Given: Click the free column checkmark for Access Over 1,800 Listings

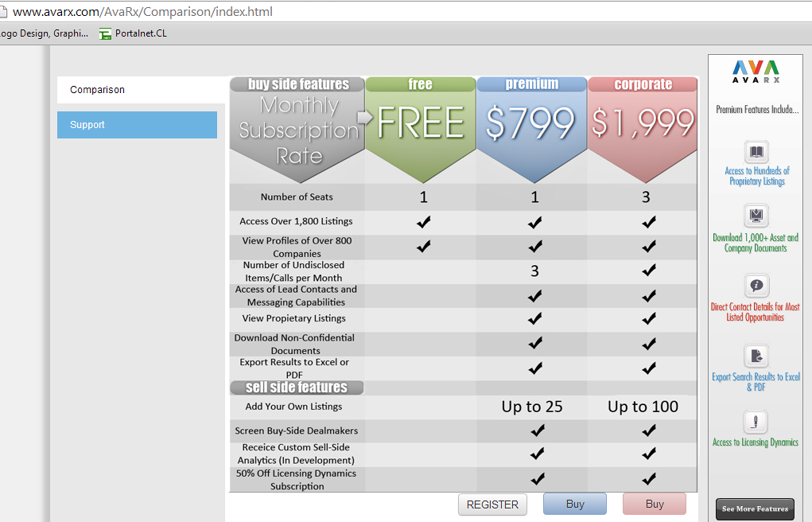Looking at the screenshot, I should click(x=424, y=222).
